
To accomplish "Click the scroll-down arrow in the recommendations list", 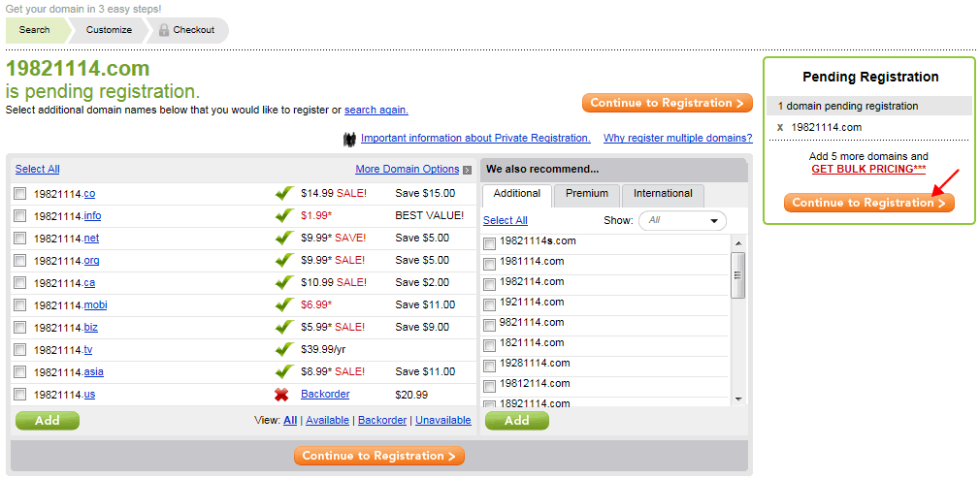I will point(738,399).
